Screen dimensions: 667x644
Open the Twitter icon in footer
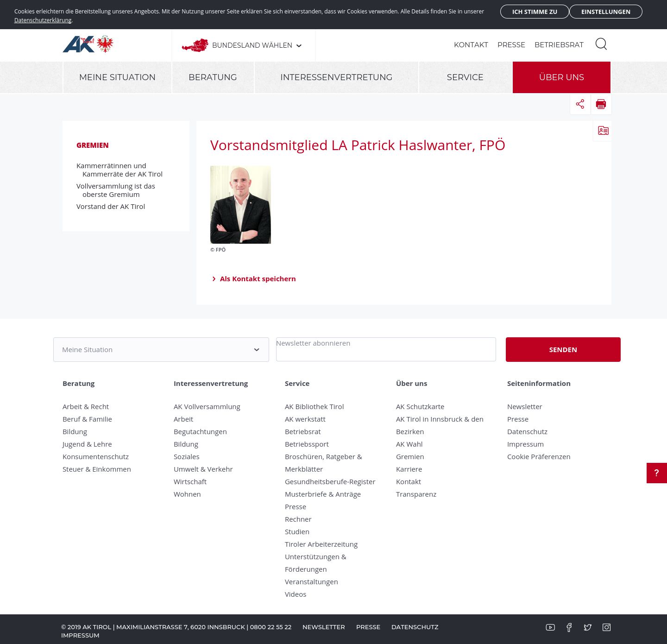(x=588, y=627)
